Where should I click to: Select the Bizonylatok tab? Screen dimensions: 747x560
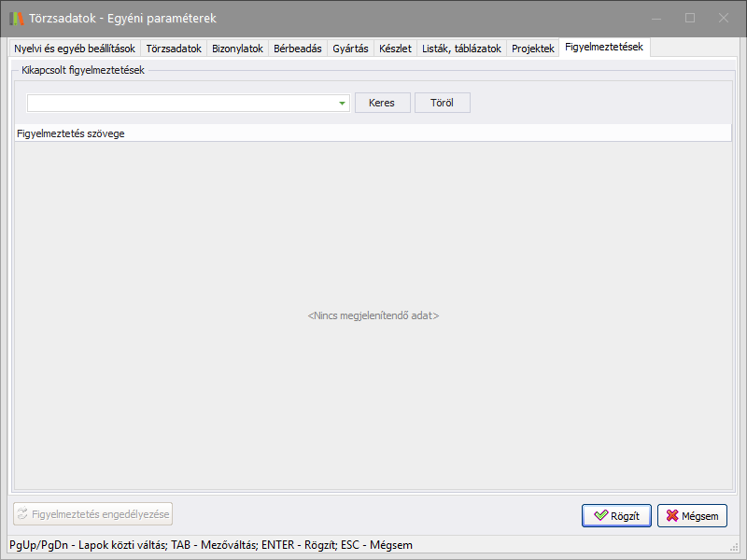[237, 49]
